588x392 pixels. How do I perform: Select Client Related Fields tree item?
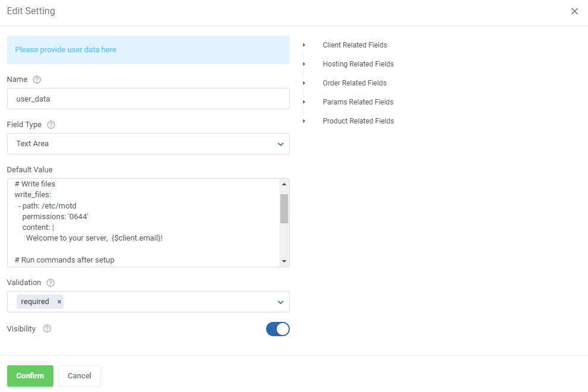355,45
